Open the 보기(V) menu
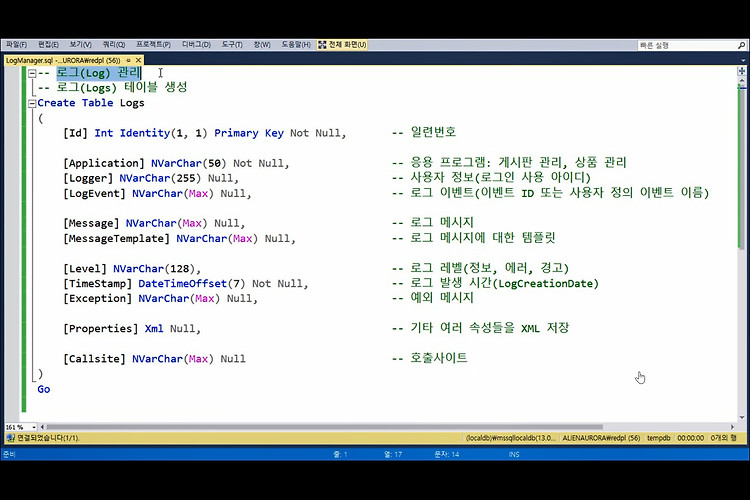Viewport: 750px width, 500px height. (80, 44)
